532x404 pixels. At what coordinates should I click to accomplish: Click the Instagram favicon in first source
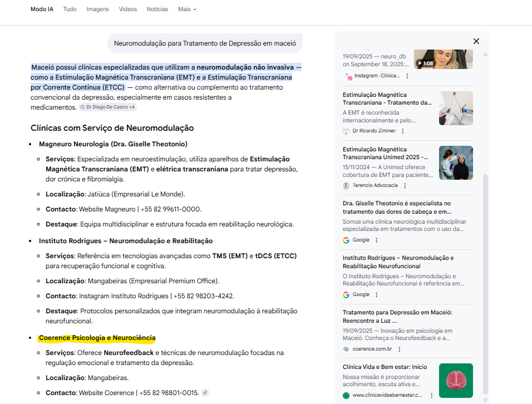pyautogui.click(x=347, y=76)
